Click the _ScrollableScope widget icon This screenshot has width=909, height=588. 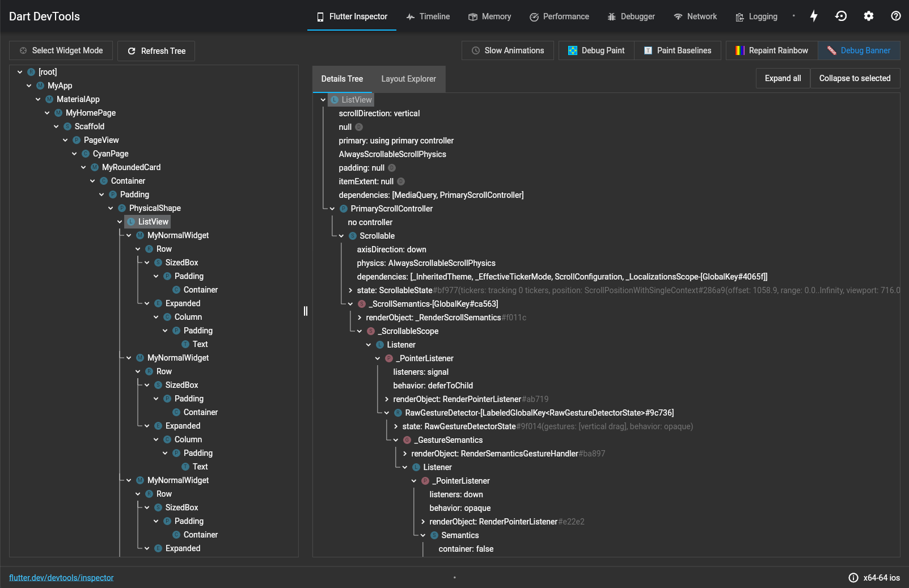pyautogui.click(x=371, y=331)
